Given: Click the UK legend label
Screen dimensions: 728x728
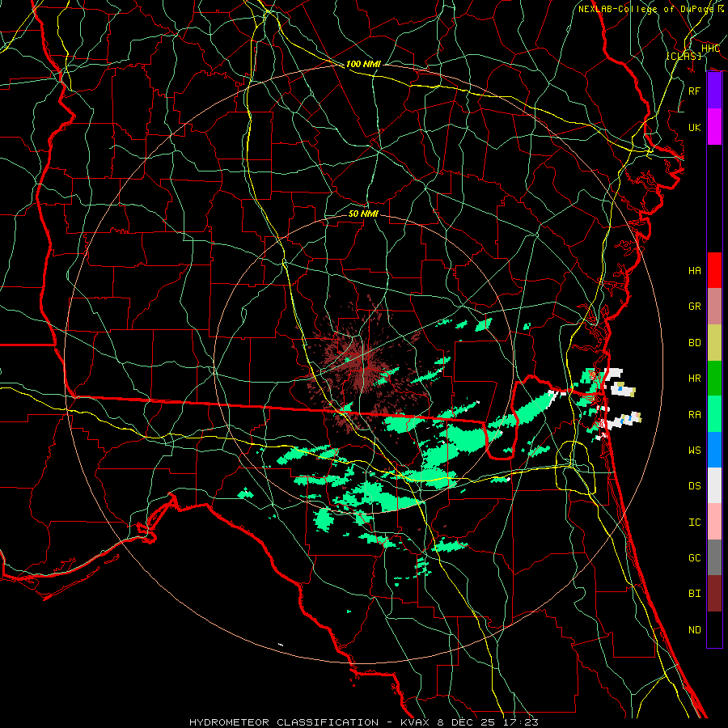Looking at the screenshot, I should pos(695,127).
